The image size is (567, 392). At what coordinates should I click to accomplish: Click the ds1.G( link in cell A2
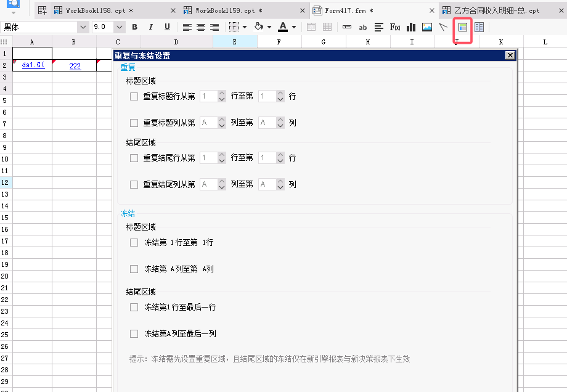pyautogui.click(x=32, y=65)
